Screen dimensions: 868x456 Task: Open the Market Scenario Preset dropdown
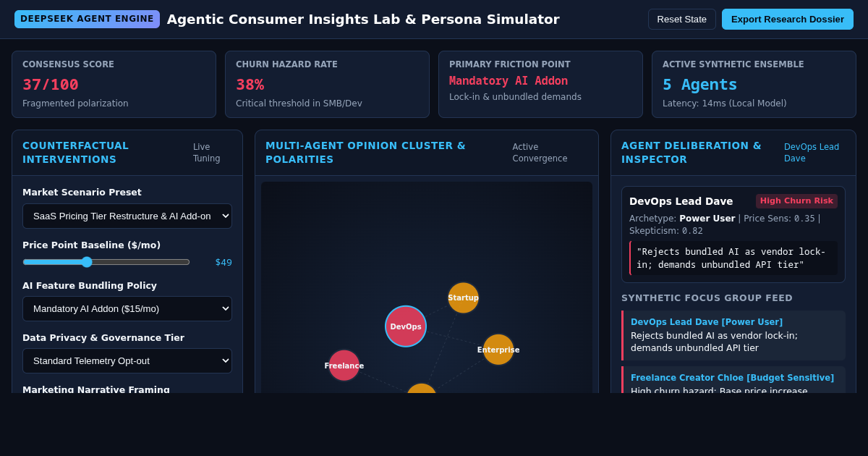tap(127, 216)
